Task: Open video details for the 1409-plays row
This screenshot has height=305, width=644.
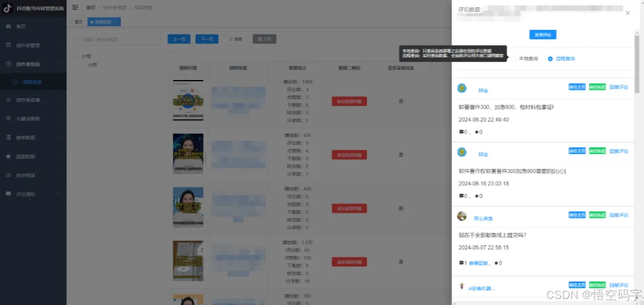Action: (349, 101)
